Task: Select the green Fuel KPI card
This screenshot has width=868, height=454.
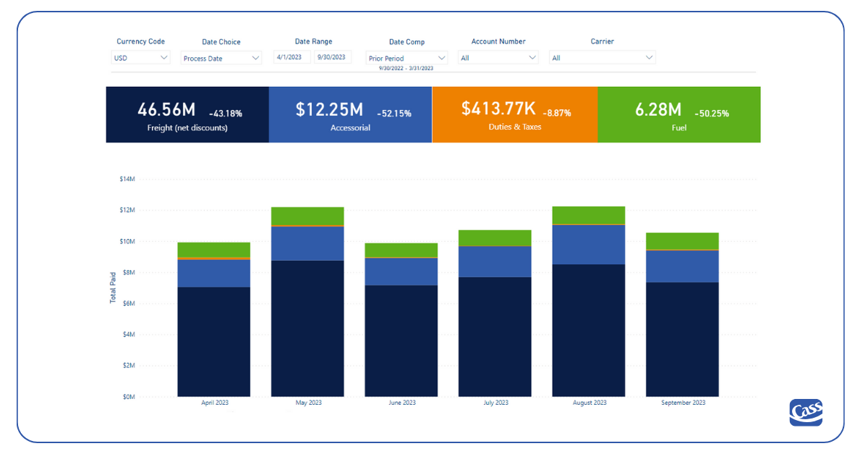Action: click(x=678, y=114)
